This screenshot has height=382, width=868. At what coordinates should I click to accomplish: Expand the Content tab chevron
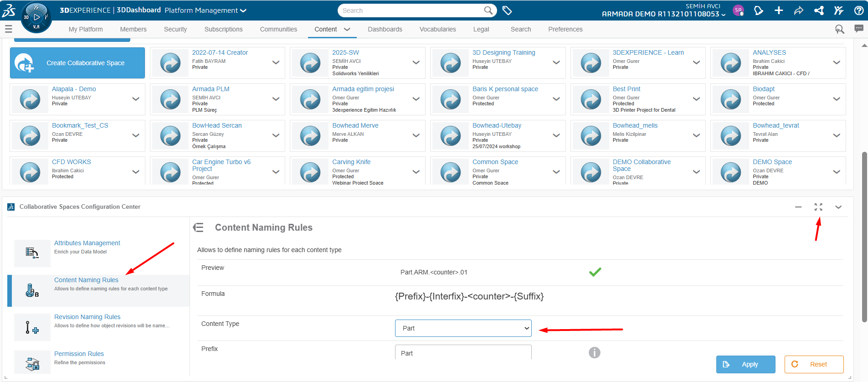click(x=347, y=29)
